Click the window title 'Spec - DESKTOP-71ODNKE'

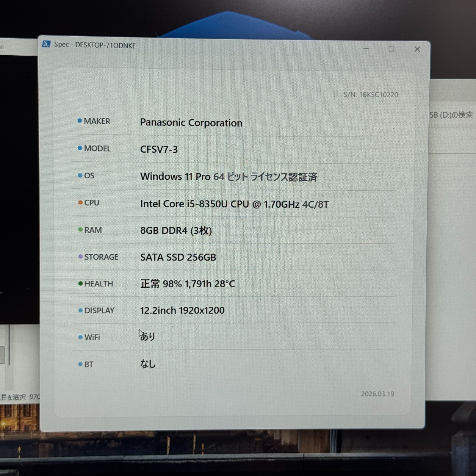pos(95,45)
